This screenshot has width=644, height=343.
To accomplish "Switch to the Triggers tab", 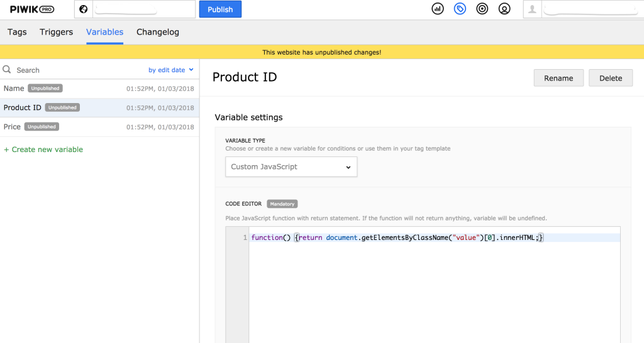I will 56,32.
